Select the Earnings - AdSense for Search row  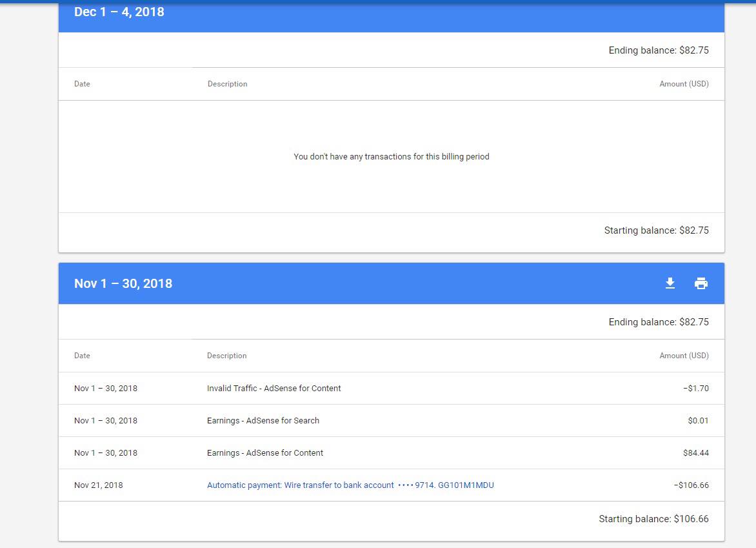pos(263,421)
